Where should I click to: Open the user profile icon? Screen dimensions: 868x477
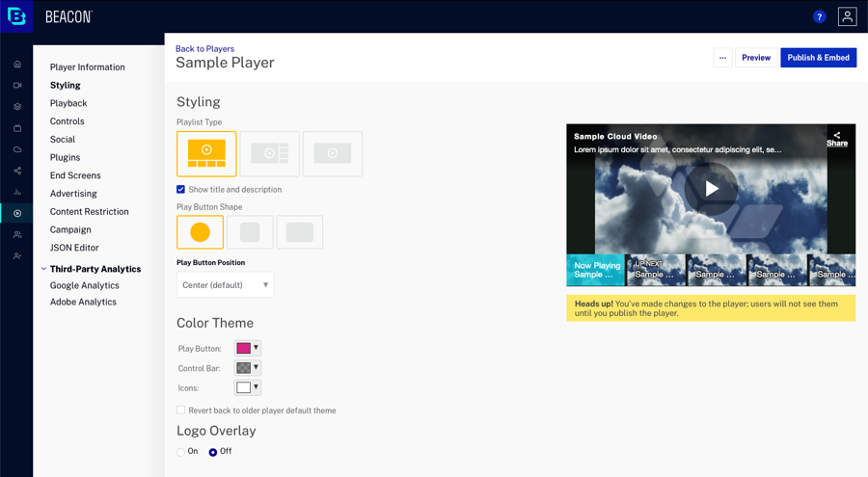pos(847,16)
